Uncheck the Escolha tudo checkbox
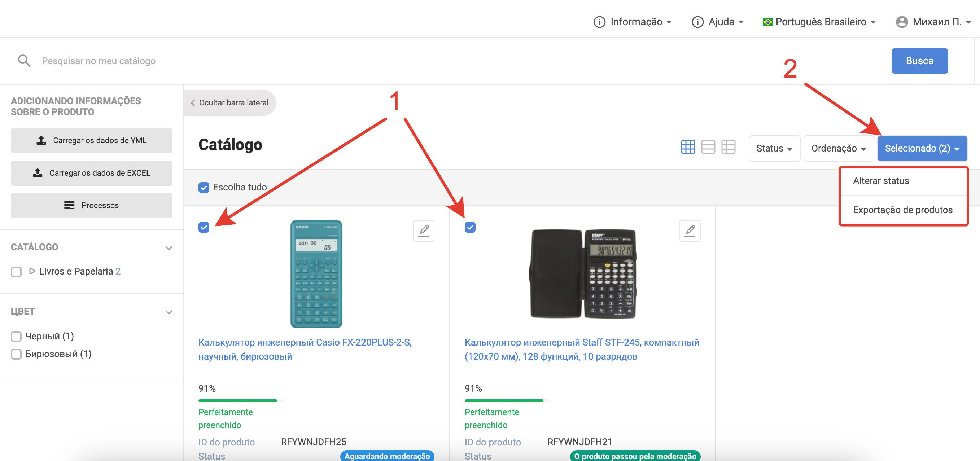980x461 pixels. click(204, 188)
